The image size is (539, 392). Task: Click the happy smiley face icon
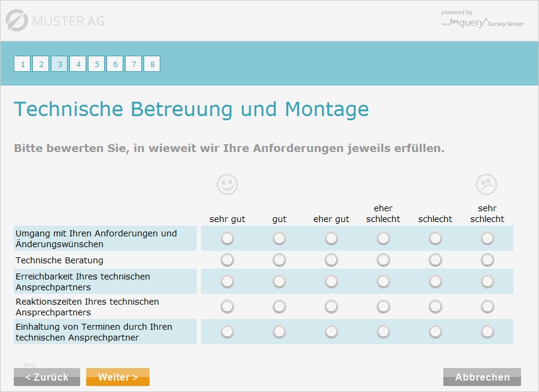(x=227, y=184)
